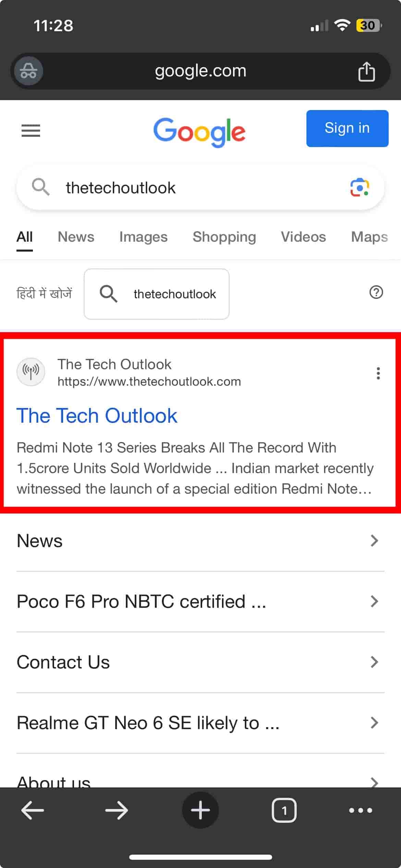
Task: Go back using the browser back arrow
Action: (33, 810)
